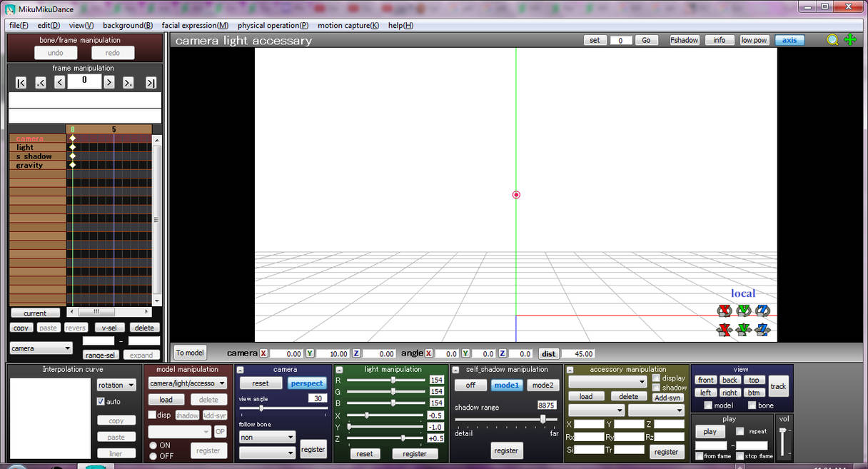Screen dimensions: 868x469
Task: Open the empty dropdown below follow bone
Action: click(267, 453)
